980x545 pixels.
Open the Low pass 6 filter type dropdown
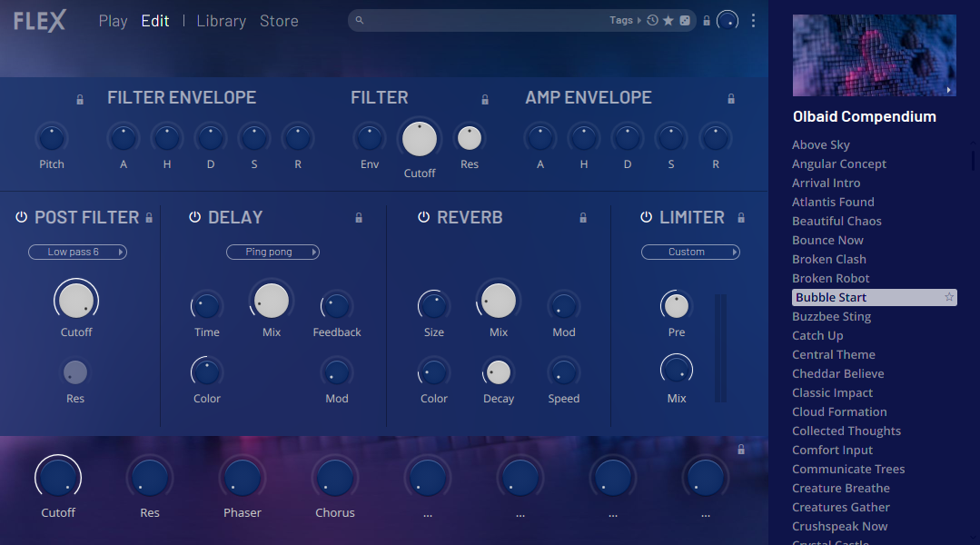[77, 252]
